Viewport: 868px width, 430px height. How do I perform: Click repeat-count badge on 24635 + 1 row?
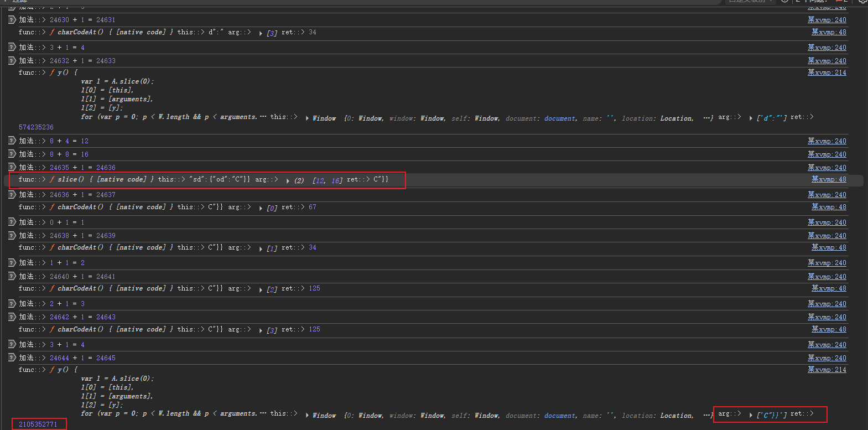(12, 168)
